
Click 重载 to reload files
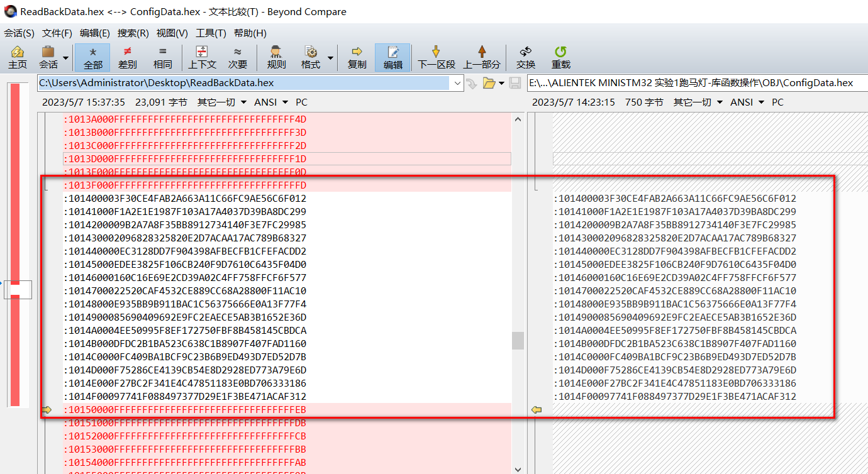(560, 57)
